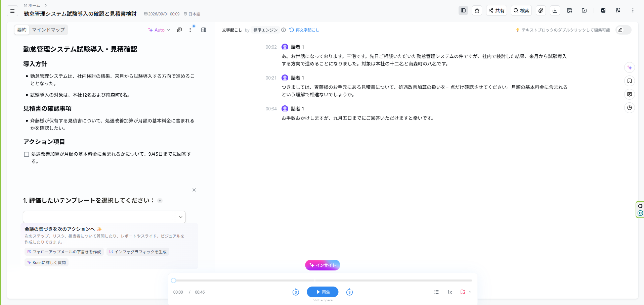Open the Auto model dropdown
Image resolution: width=644 pixels, height=305 pixels.
tap(159, 30)
